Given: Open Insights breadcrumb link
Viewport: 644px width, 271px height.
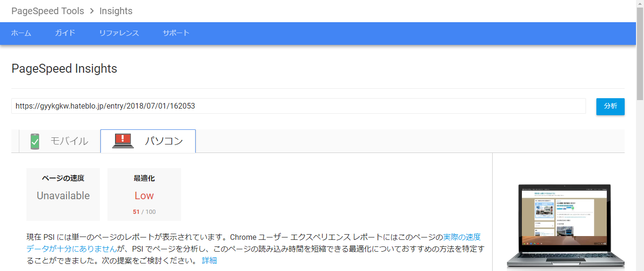Looking at the screenshot, I should tap(116, 11).
